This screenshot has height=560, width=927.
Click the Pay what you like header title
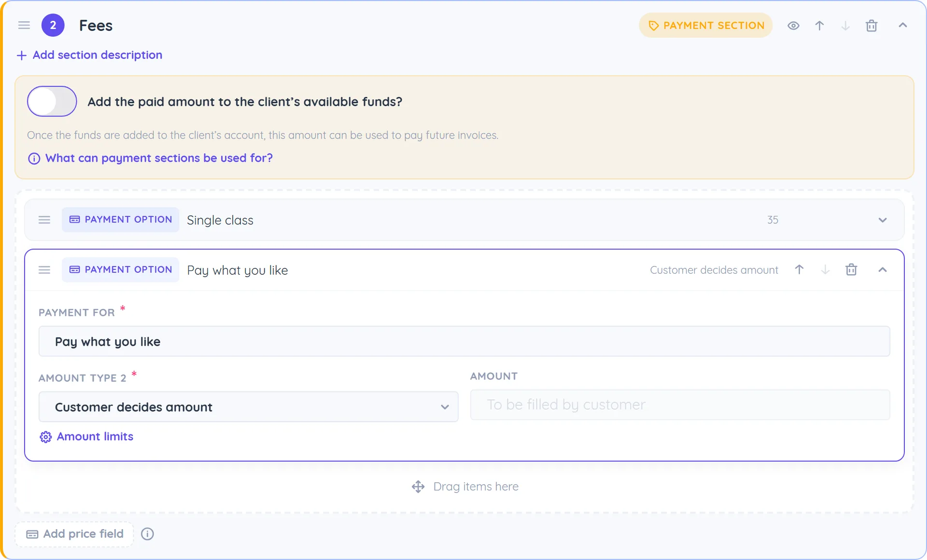pos(238,270)
